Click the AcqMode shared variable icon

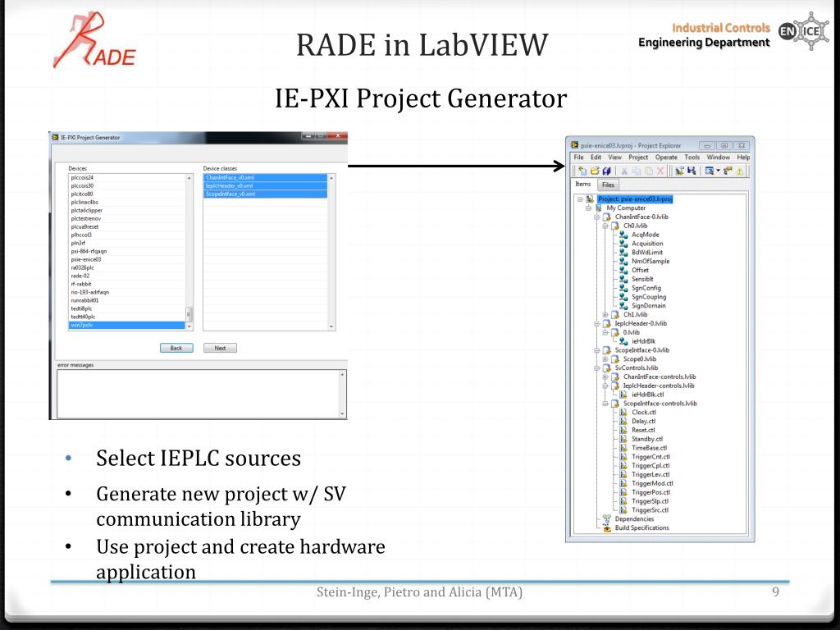click(x=623, y=235)
